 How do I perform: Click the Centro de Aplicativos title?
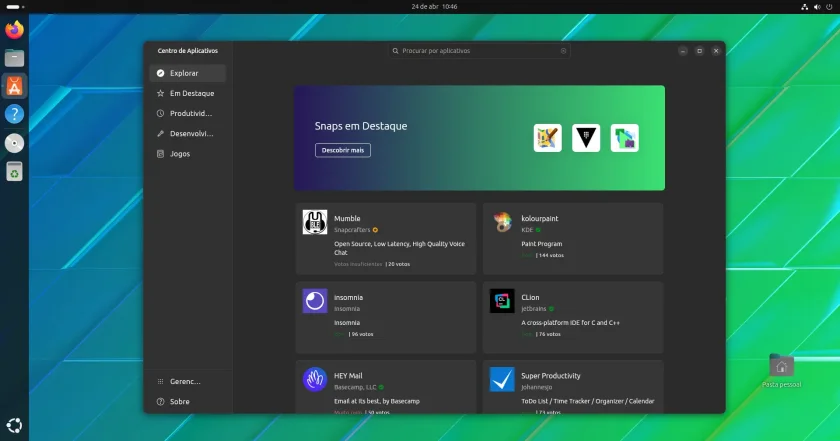click(188, 51)
